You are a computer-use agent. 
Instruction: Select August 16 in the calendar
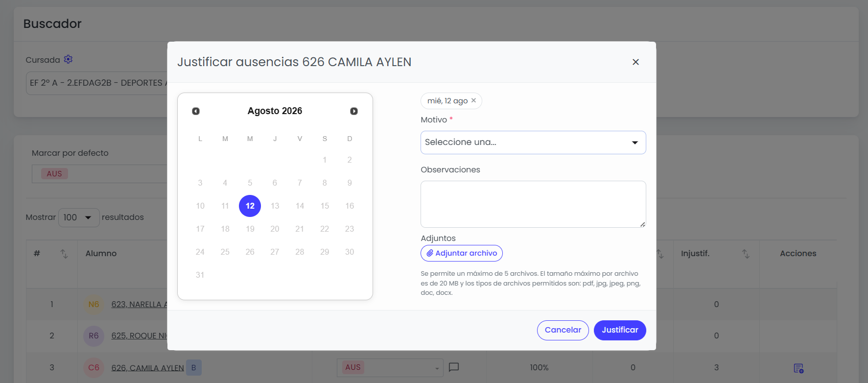[350, 206]
